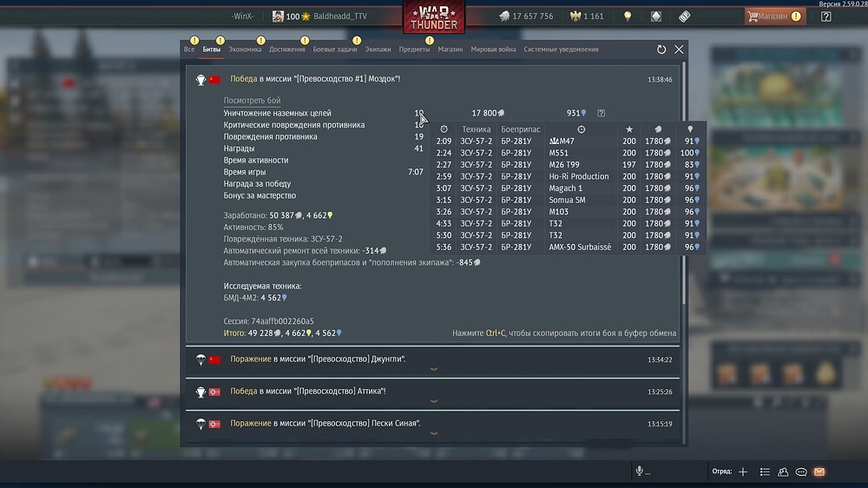This screenshot has height=488, width=868.
Task: Click the Победа Моздок battle header
Action: (315, 79)
